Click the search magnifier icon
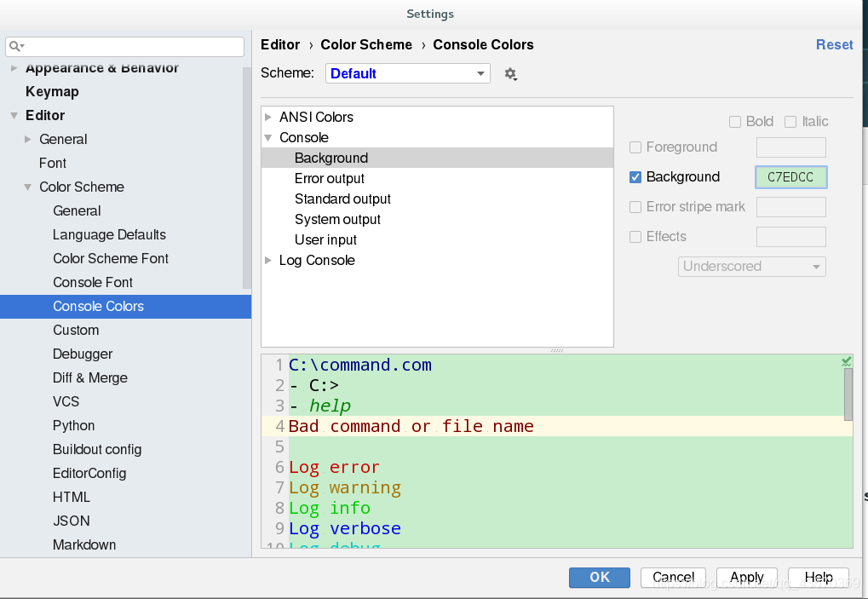 16,46
